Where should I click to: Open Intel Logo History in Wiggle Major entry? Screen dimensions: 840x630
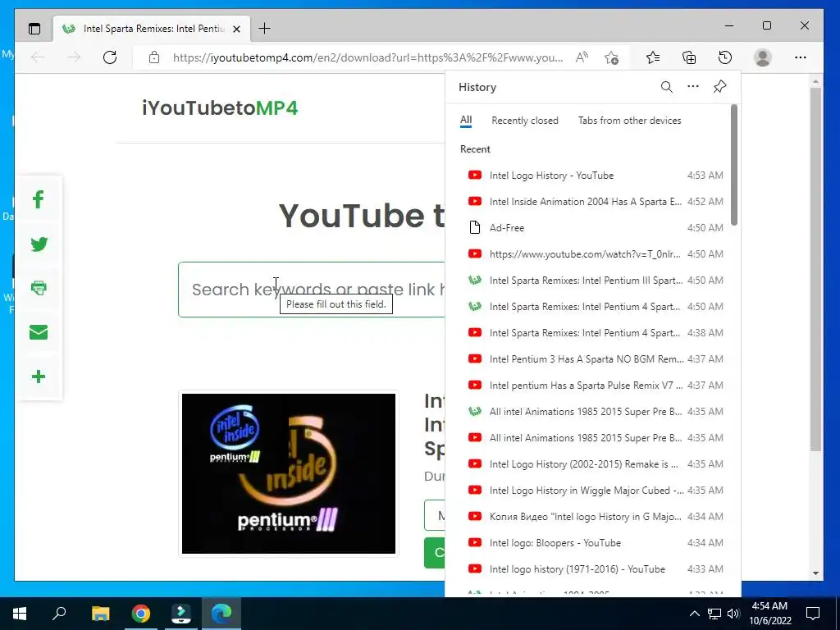[x=591, y=491]
